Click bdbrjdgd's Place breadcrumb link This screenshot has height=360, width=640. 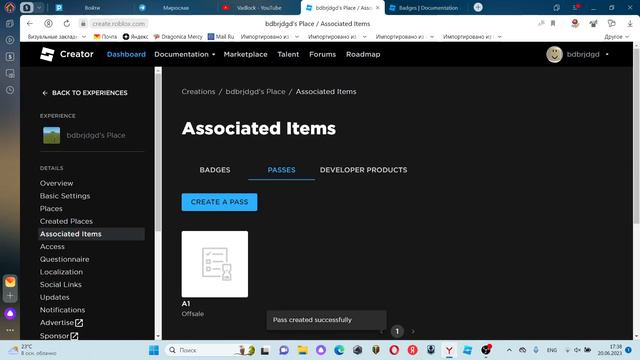pyautogui.click(x=256, y=92)
